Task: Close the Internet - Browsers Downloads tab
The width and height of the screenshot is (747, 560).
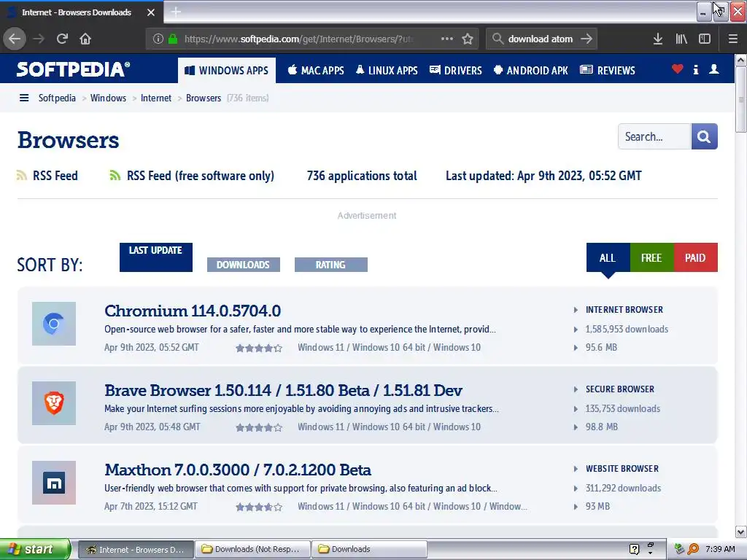Action: click(150, 12)
